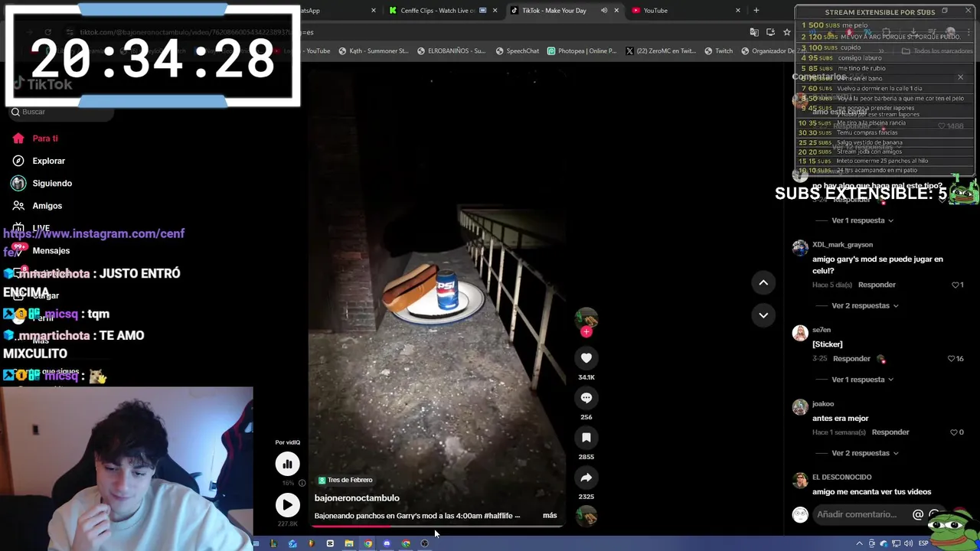Share the video with arrow icon

[586, 477]
